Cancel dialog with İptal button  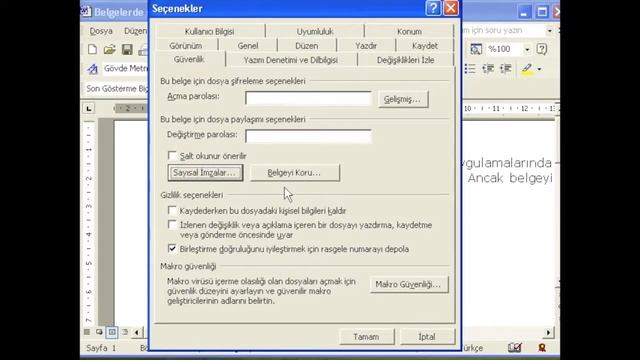point(427,337)
